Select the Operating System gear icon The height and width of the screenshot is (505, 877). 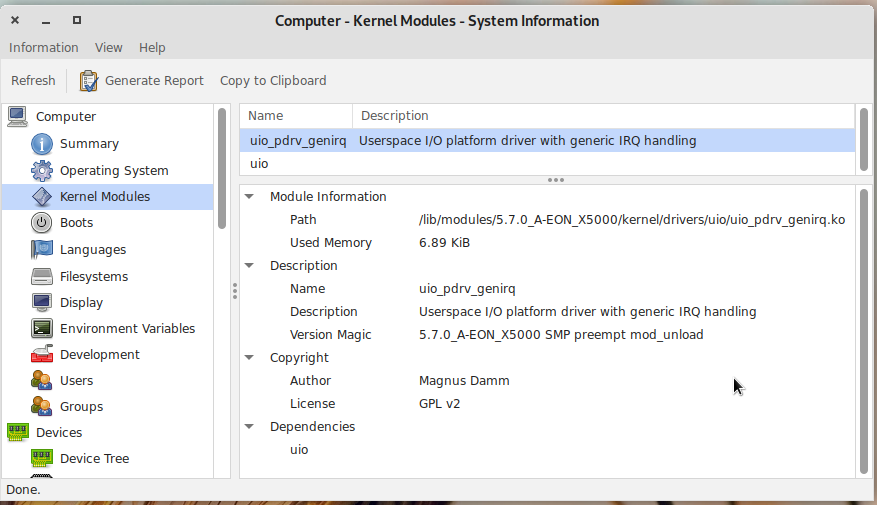[41, 171]
